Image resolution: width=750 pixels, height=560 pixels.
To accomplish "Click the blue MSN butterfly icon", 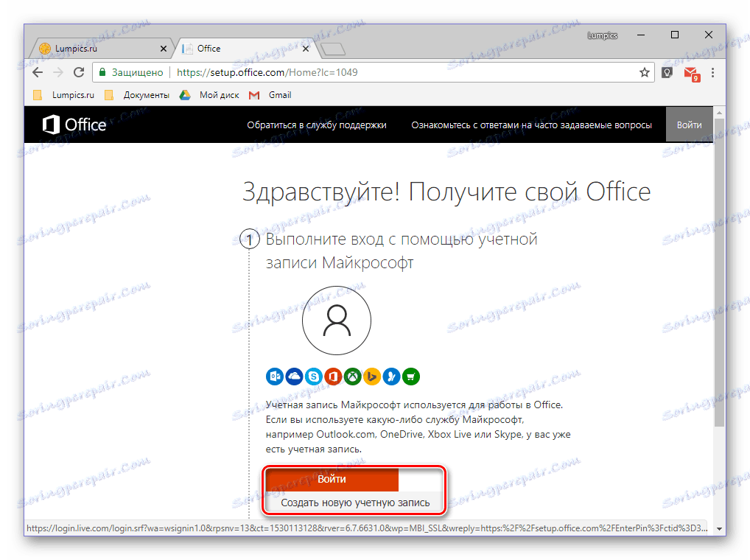I will [391, 377].
